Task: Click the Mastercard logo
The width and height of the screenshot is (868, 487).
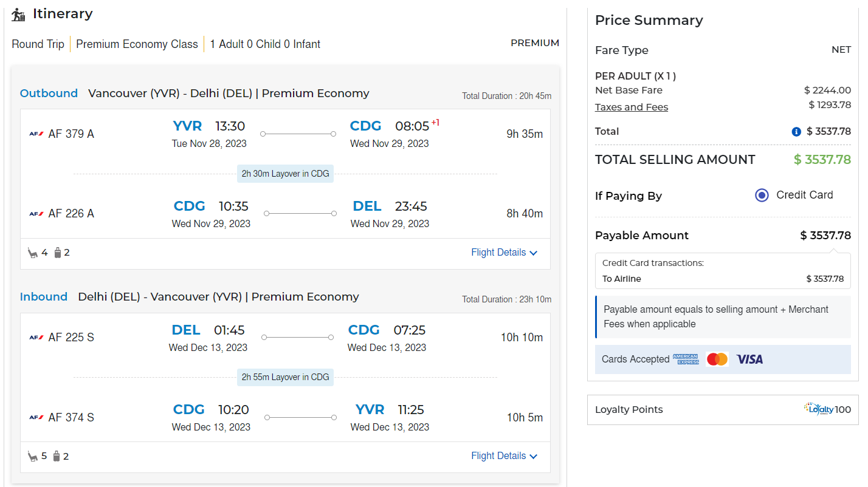Action: pyautogui.click(x=717, y=359)
